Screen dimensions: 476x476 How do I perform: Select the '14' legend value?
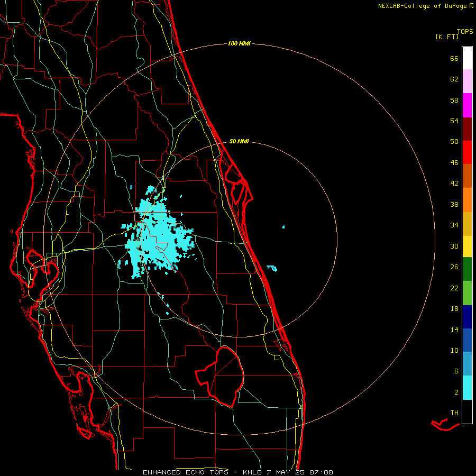pos(454,329)
